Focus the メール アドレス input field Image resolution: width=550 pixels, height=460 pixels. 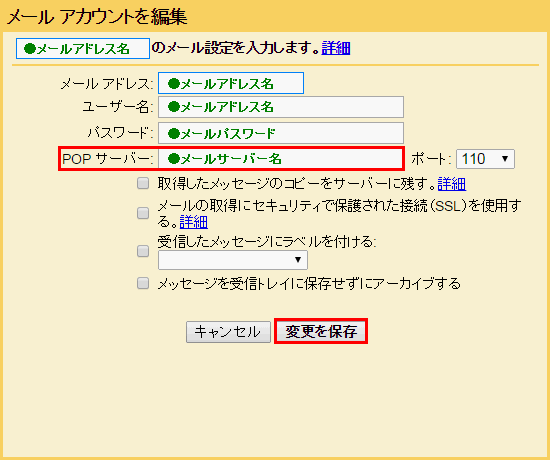click(231, 83)
